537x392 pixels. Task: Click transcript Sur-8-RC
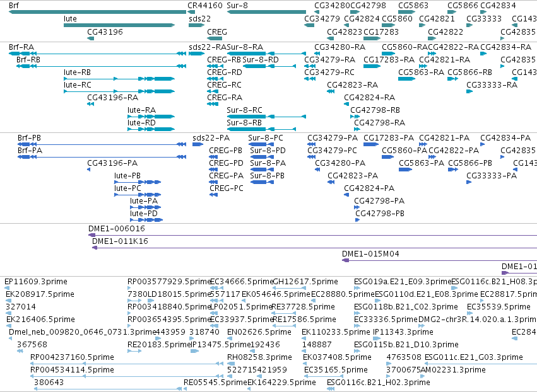point(266,117)
